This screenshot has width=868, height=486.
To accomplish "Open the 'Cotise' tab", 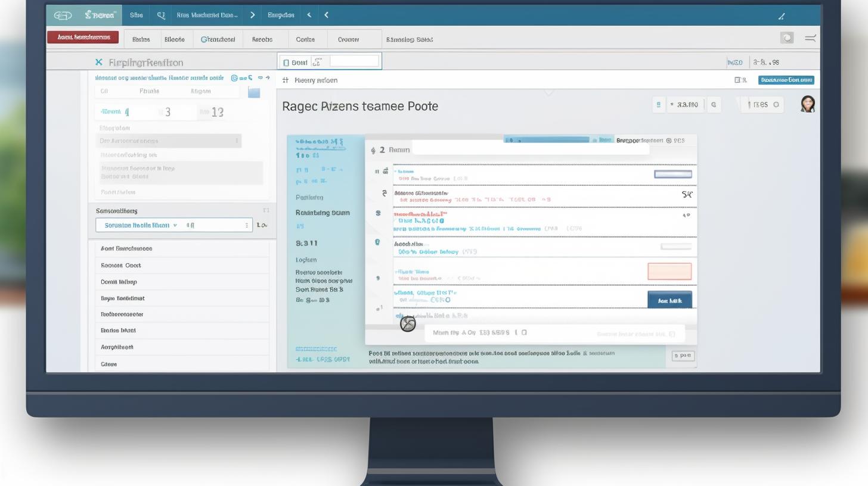I will coord(305,39).
